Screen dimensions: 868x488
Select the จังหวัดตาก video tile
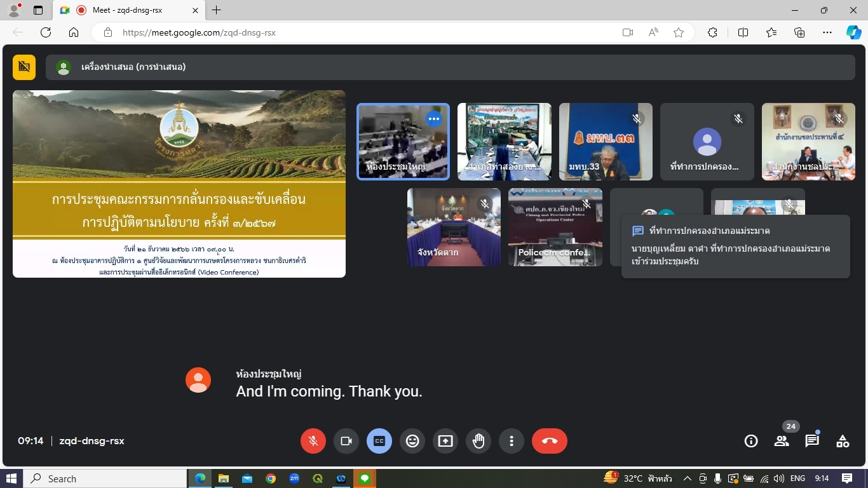pos(454,227)
